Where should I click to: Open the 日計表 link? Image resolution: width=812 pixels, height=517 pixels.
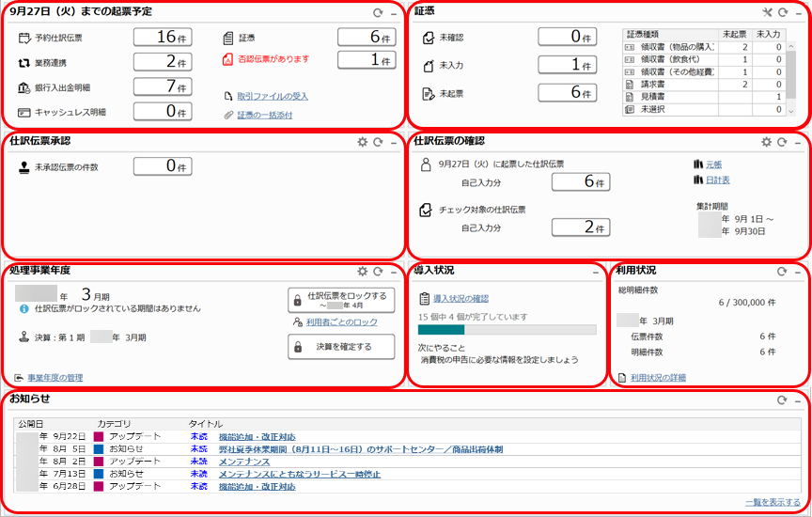pos(718,180)
